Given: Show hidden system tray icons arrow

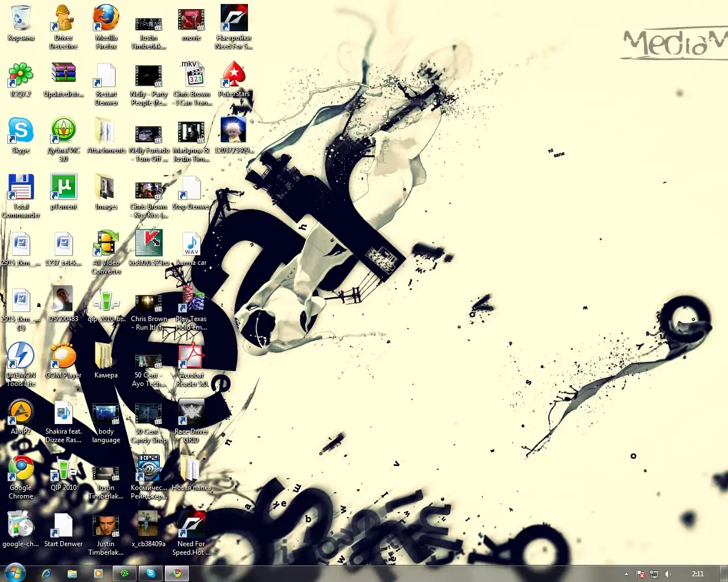Looking at the screenshot, I should click(x=626, y=574).
